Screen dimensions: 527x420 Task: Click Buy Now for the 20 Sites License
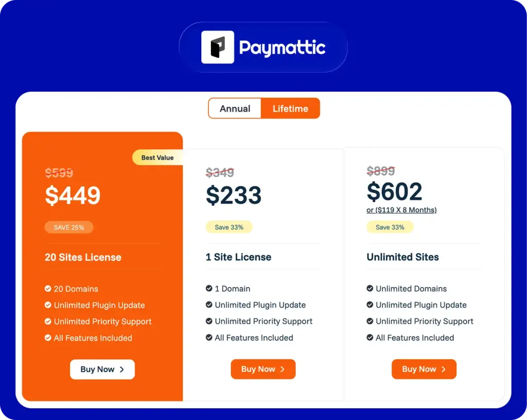tap(102, 369)
